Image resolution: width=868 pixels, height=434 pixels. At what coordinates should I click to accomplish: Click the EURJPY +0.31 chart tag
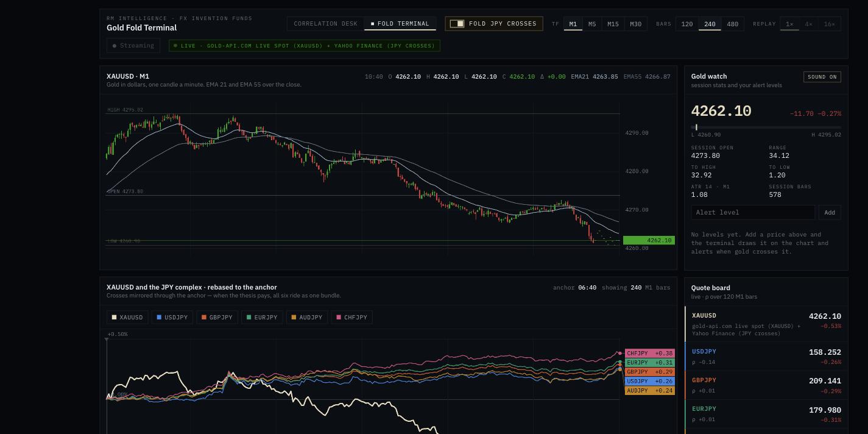tap(650, 363)
